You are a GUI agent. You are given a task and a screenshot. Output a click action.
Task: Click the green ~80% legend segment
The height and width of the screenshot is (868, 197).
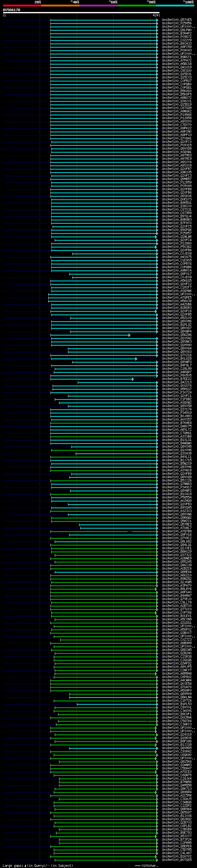coord(137,6)
